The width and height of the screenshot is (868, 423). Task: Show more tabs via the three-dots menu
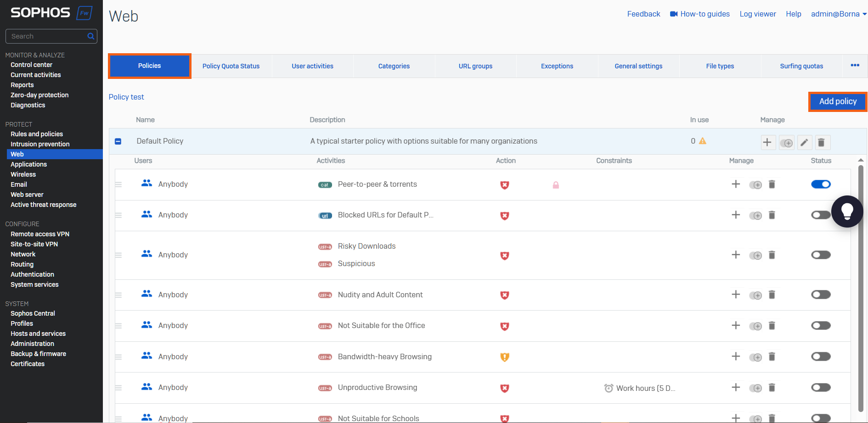855,66
